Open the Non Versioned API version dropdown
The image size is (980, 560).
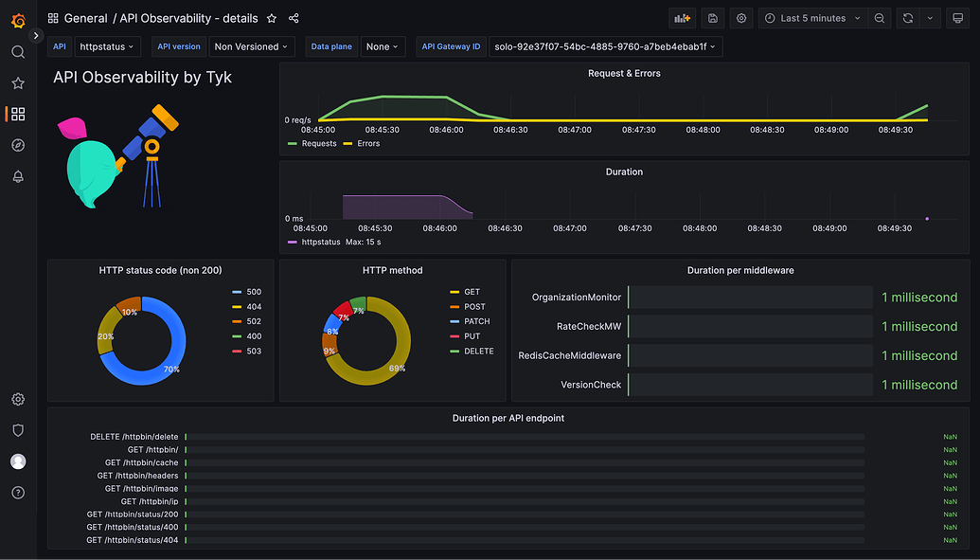pyautogui.click(x=252, y=45)
